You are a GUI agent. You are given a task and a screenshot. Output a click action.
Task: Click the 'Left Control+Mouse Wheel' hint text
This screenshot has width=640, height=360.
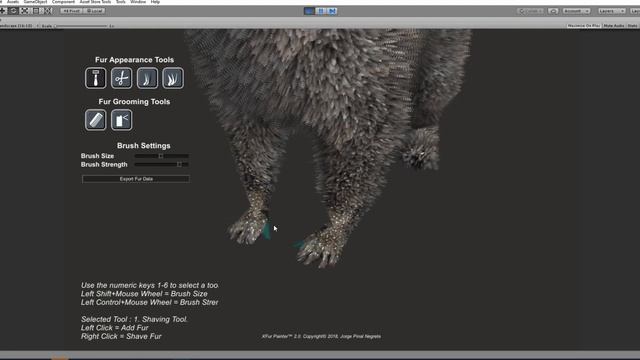tap(149, 302)
